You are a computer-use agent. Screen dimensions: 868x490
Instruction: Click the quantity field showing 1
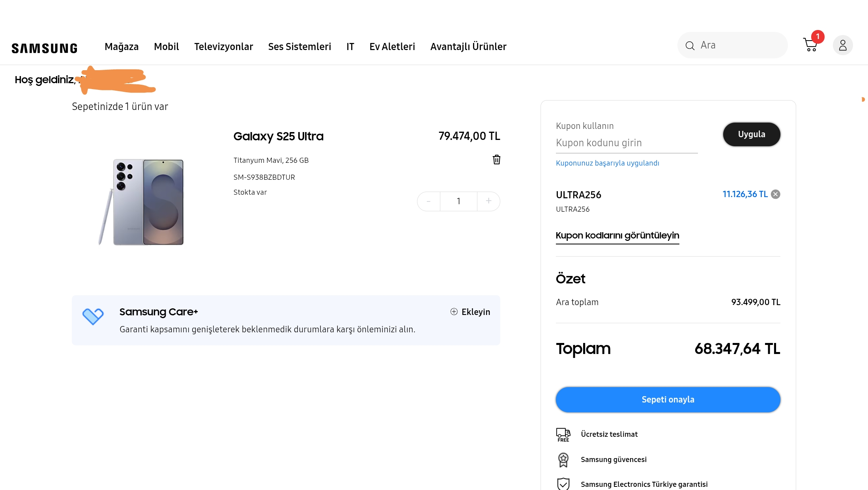(458, 201)
